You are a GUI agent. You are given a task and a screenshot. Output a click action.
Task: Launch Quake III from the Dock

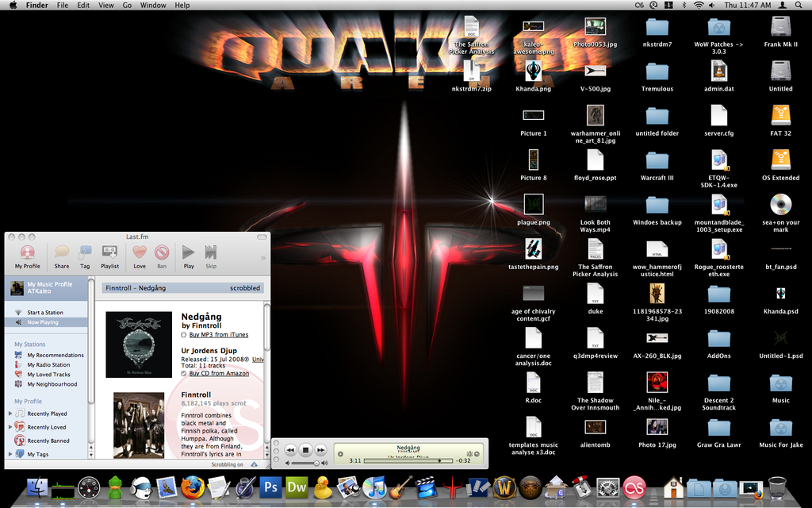tap(453, 487)
